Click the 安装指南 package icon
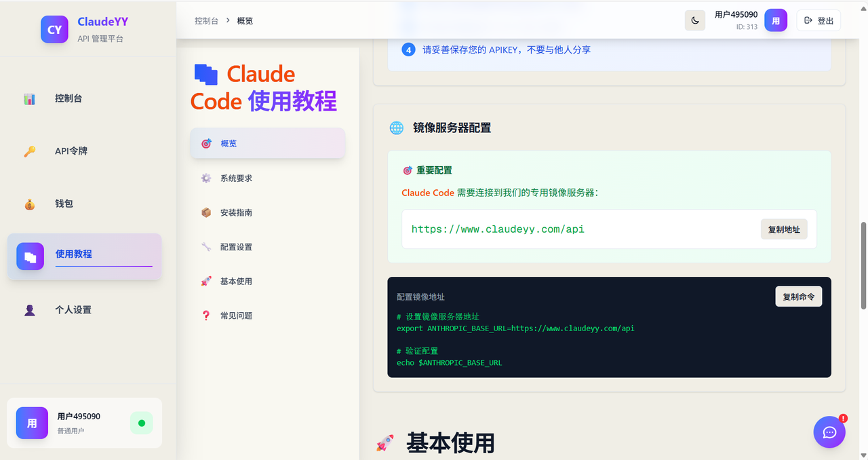Image resolution: width=868 pixels, height=460 pixels. (x=206, y=212)
